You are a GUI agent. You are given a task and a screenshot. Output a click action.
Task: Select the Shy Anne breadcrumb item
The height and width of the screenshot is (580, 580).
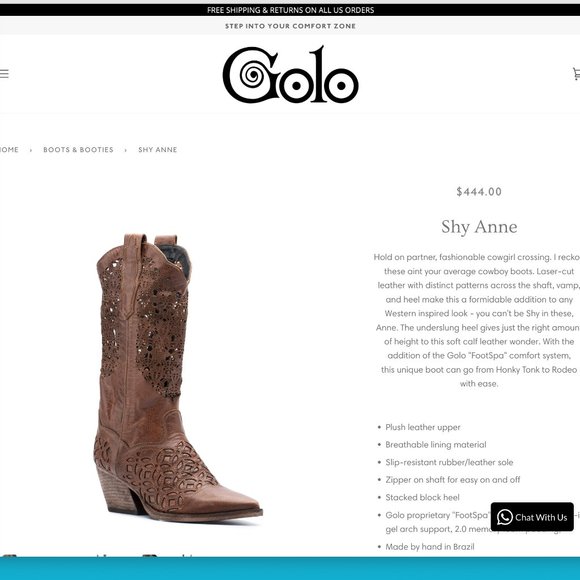coord(158,150)
